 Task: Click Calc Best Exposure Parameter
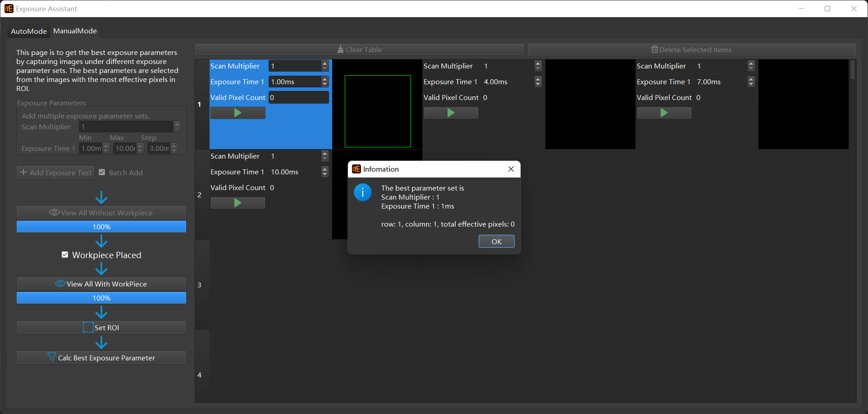(x=101, y=358)
